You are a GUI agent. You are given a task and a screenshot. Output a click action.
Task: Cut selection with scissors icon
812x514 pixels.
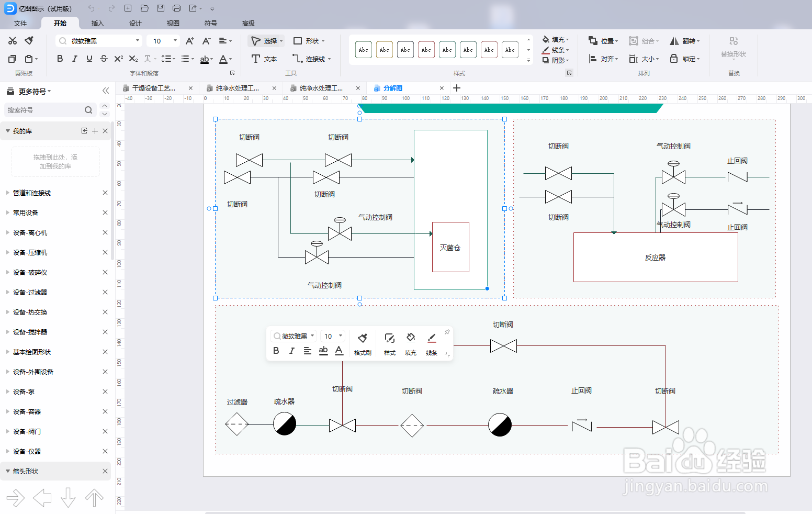click(13, 41)
